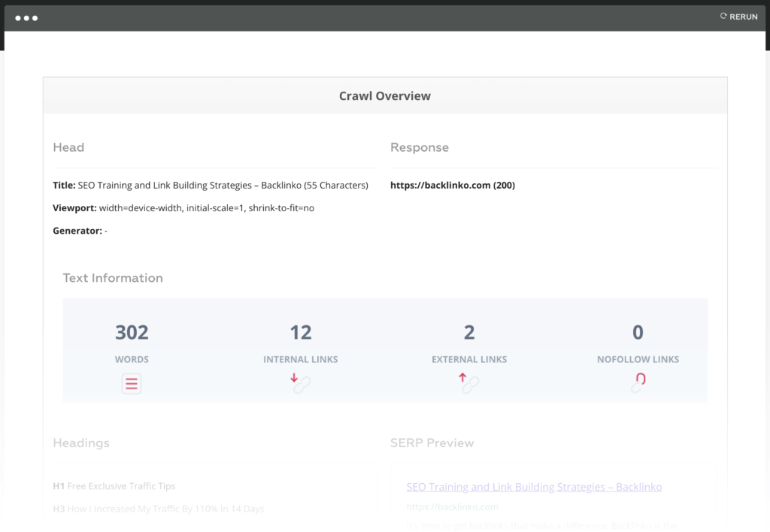The width and height of the screenshot is (770, 532).
Task: Select the Crawl Overview panel header
Action: 384,96
